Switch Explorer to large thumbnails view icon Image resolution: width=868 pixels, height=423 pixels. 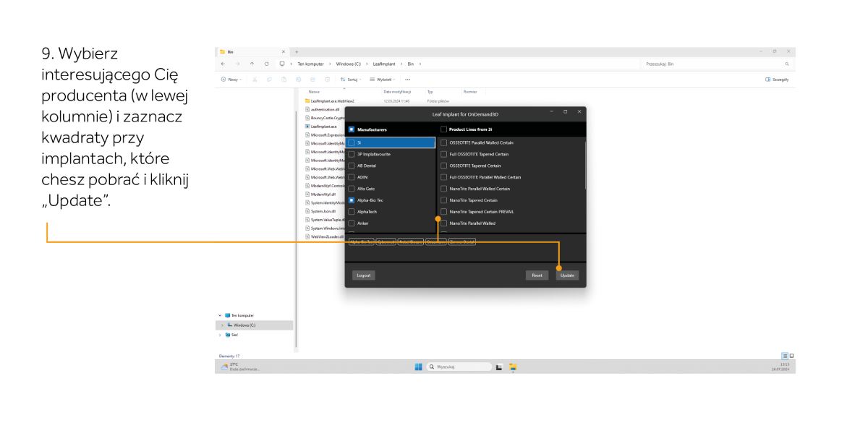[x=791, y=356]
